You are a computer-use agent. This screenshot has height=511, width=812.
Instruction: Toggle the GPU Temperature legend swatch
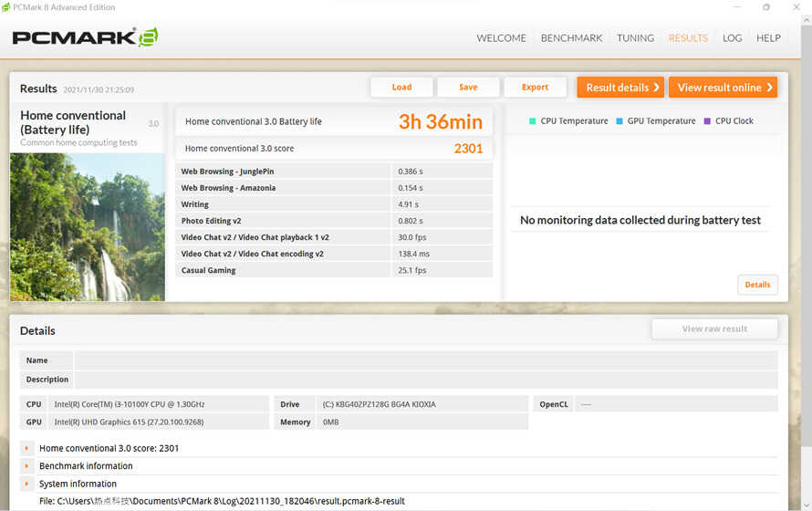pos(619,121)
